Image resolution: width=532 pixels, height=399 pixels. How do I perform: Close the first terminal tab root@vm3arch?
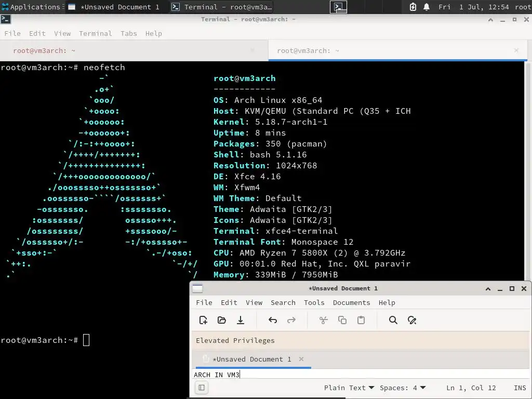tap(252, 50)
